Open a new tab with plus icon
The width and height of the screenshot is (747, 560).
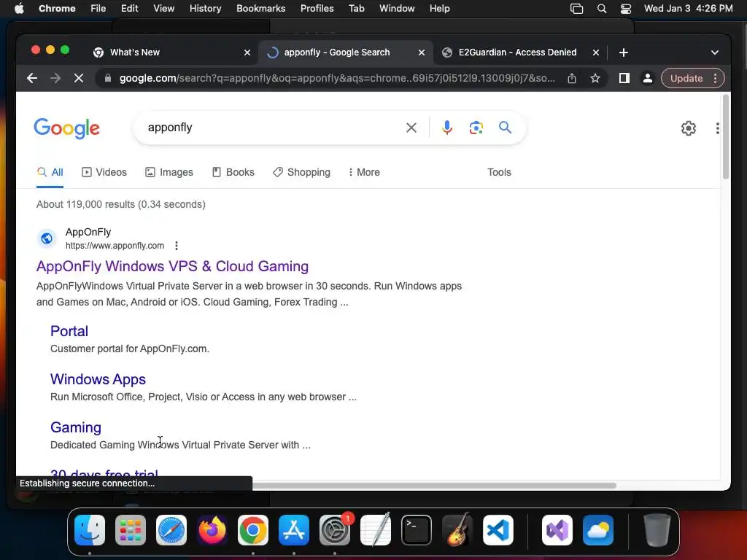click(x=624, y=52)
